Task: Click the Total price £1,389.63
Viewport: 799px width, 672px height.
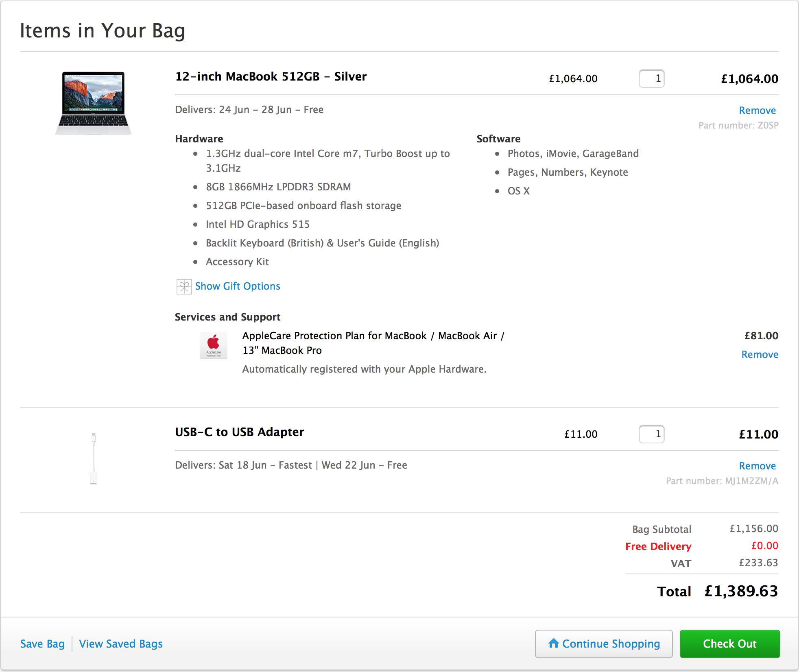Action: [x=741, y=591]
